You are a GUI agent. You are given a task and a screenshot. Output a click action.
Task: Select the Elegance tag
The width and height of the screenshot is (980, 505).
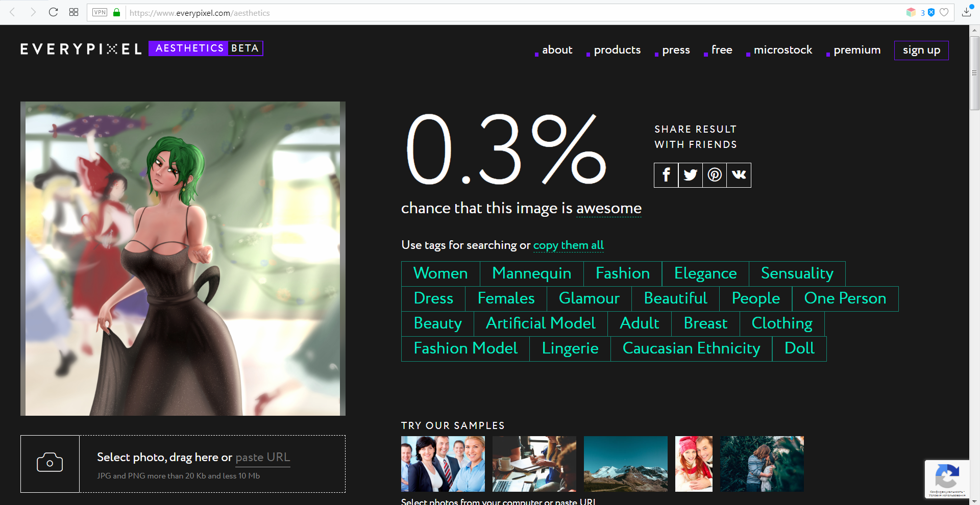(x=705, y=274)
